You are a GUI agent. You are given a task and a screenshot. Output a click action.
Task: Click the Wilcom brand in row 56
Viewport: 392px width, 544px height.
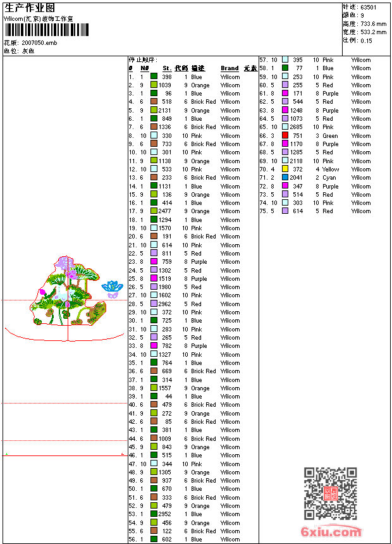tap(230, 540)
